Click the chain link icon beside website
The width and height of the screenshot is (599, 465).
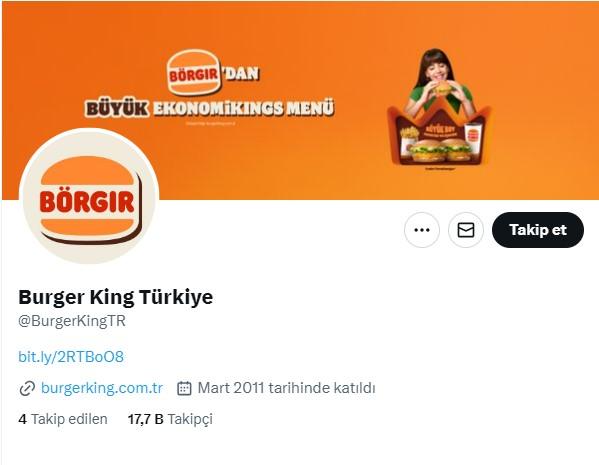click(x=27, y=389)
